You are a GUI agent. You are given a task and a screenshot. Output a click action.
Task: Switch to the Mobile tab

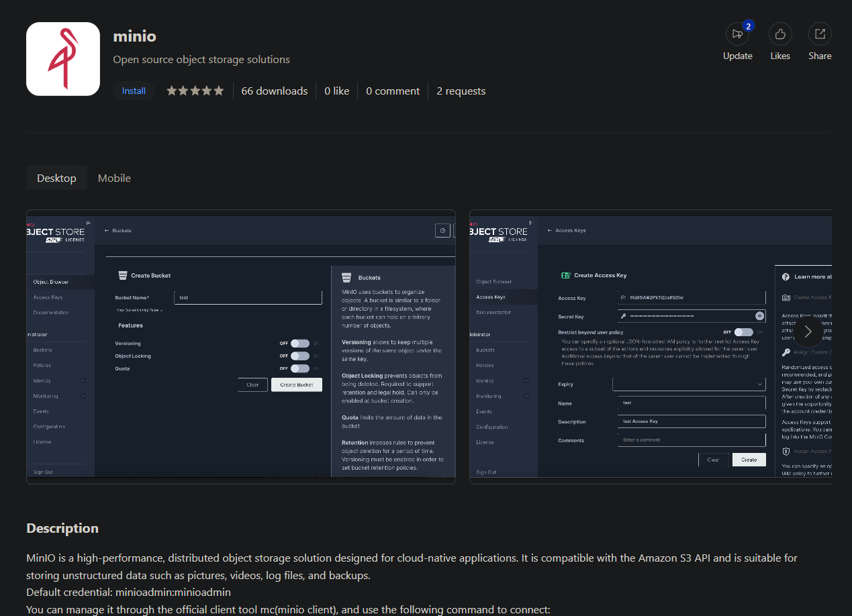click(x=114, y=178)
